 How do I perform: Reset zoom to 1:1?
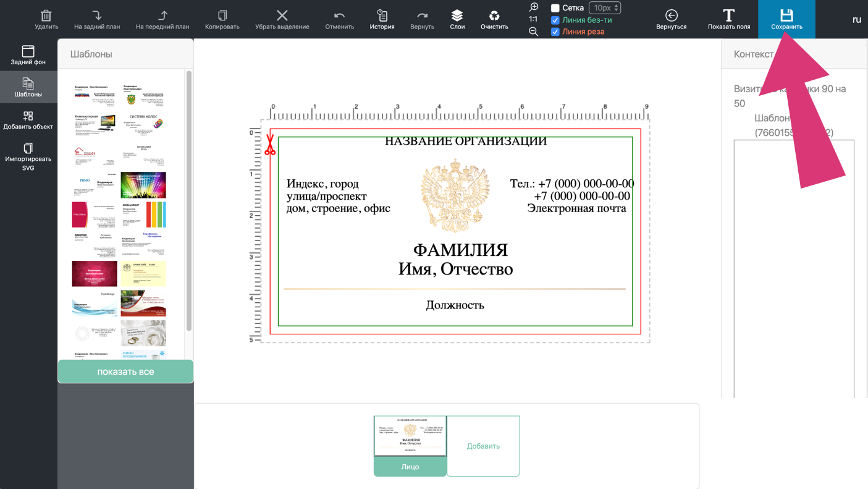533,19
